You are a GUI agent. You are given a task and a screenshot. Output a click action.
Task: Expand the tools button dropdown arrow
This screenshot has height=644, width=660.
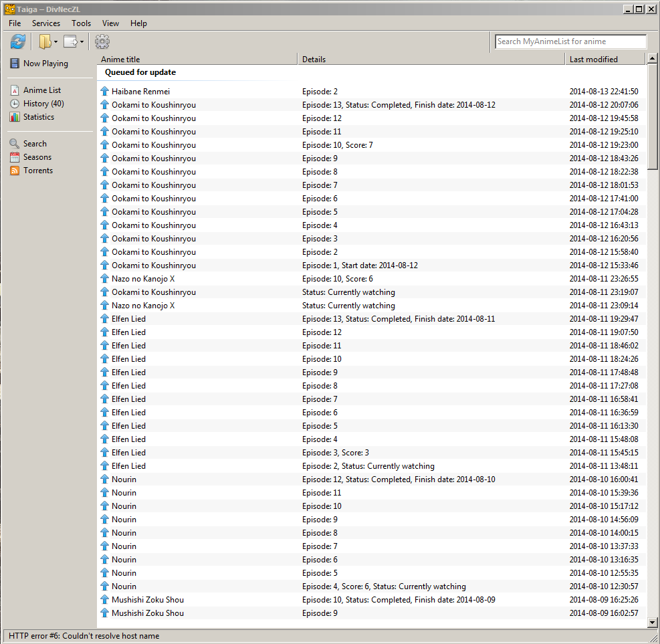coord(82,41)
